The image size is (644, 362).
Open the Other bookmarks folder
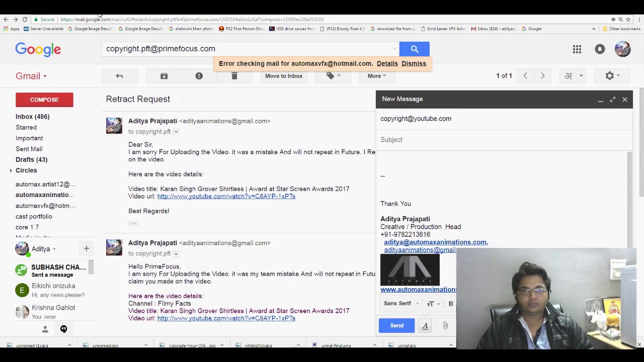[621, 29]
